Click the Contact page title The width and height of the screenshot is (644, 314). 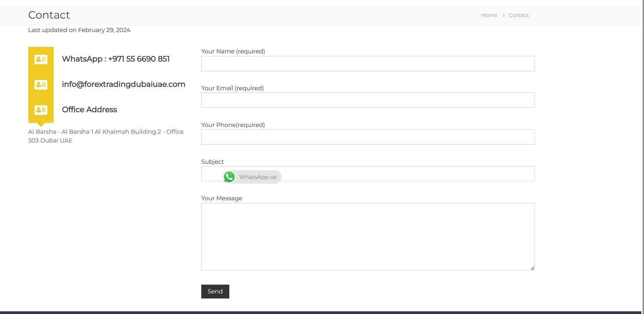pos(49,15)
